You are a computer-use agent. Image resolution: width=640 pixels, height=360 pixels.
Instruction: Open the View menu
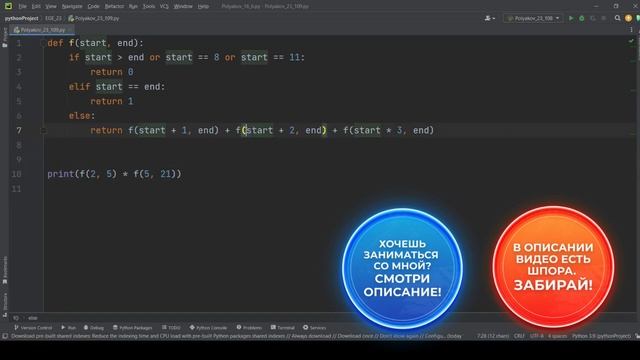[51, 6]
